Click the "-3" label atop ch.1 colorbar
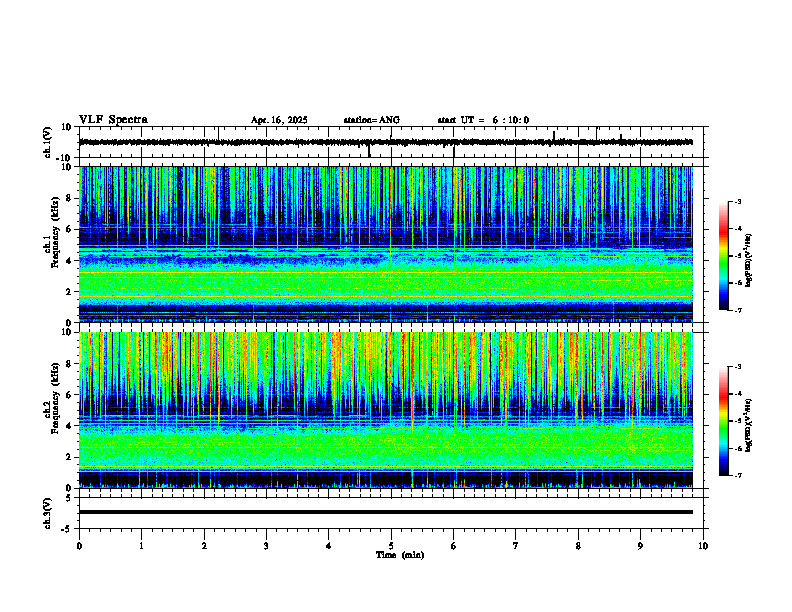The height and width of the screenshot is (612, 792). [x=738, y=201]
